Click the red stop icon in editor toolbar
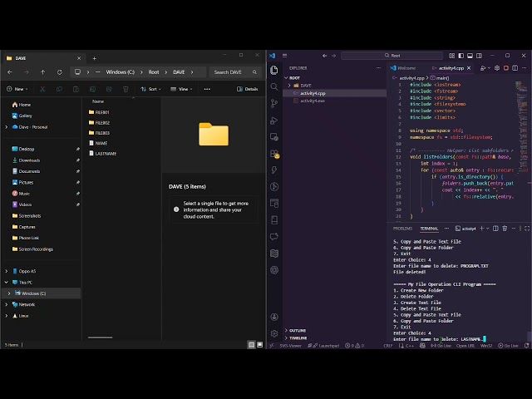532x399 pixels. [506, 68]
